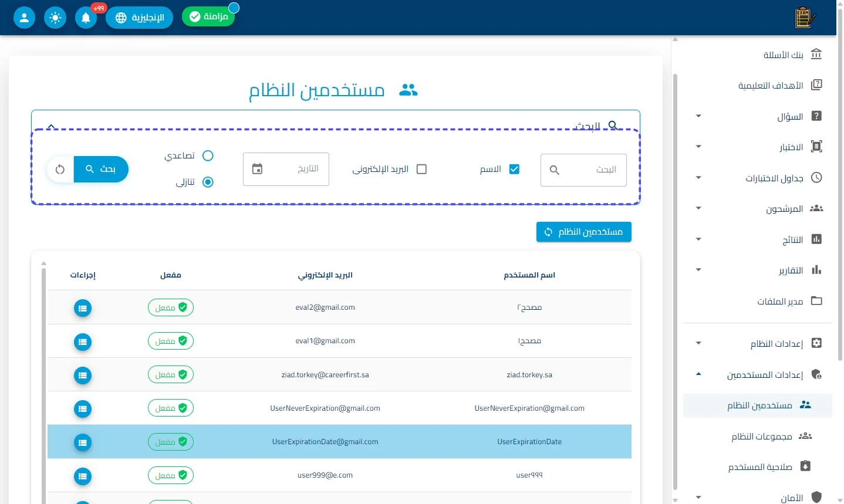Open actions menu for eval2@gmail.com row
844x504 pixels.
(83, 308)
